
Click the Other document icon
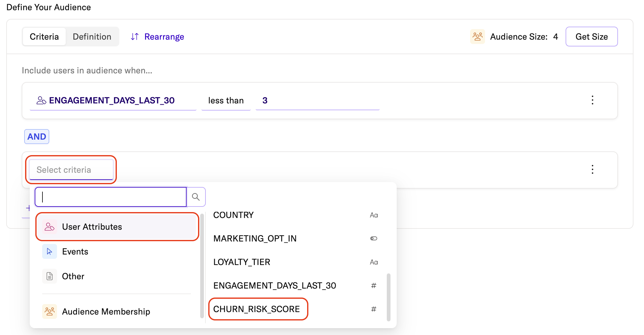point(50,276)
